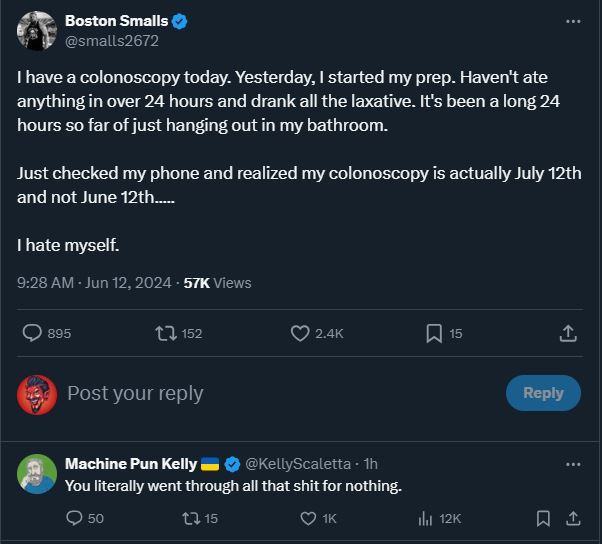The height and width of the screenshot is (544, 602).
Task: Repost the colonoscopy tweet
Action: (167, 333)
